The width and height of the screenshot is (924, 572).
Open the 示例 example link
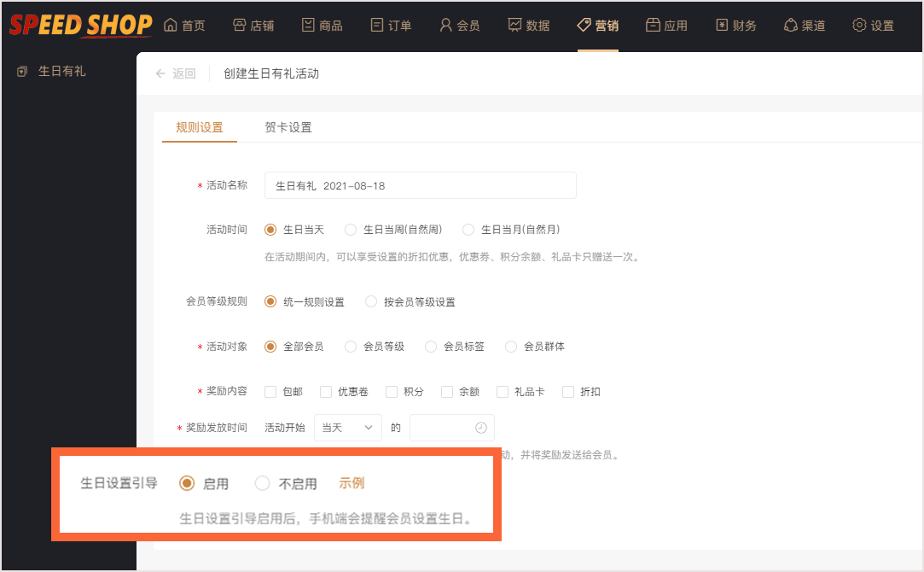tap(352, 483)
